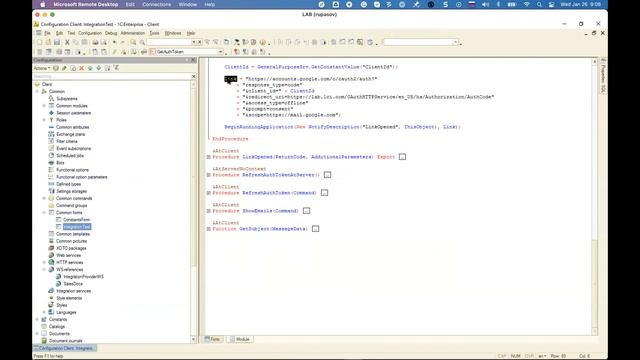Open the Tools menu
640x360 pixels.
tap(154, 33)
